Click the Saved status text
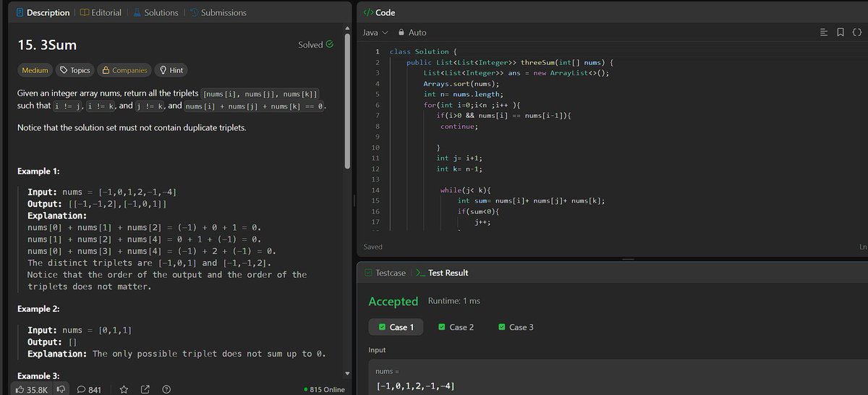This screenshot has height=395, width=868. pos(373,247)
